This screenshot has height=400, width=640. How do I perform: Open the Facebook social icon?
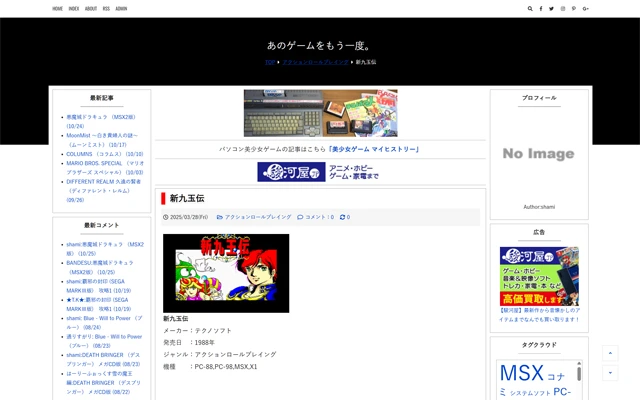[x=541, y=8]
